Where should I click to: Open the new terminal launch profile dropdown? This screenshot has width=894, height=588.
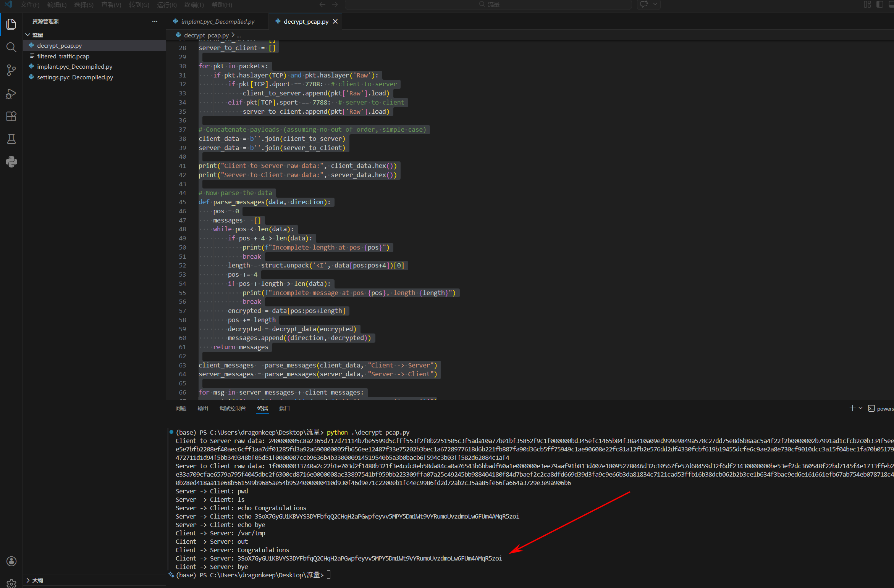pos(860,408)
